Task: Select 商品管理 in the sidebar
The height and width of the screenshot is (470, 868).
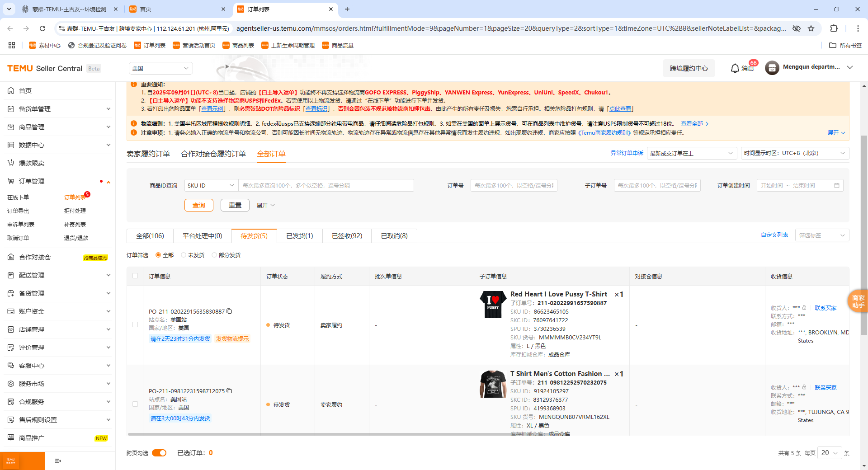Action: (32, 127)
